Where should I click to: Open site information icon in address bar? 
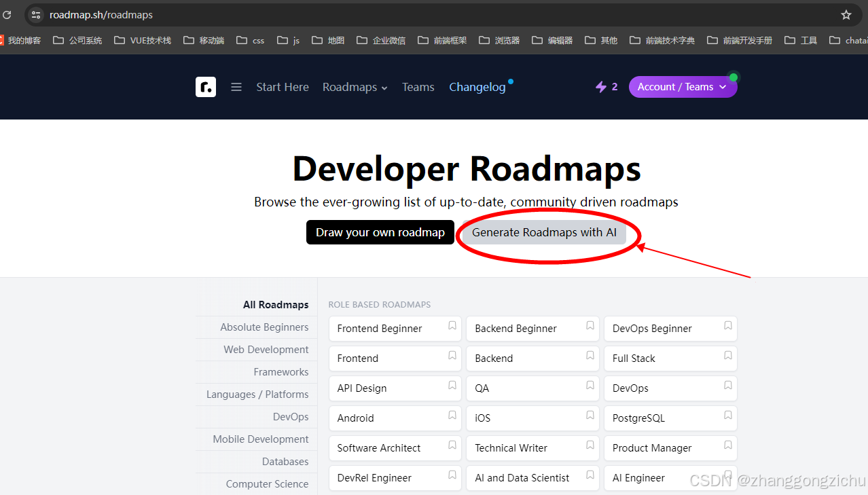tap(36, 15)
